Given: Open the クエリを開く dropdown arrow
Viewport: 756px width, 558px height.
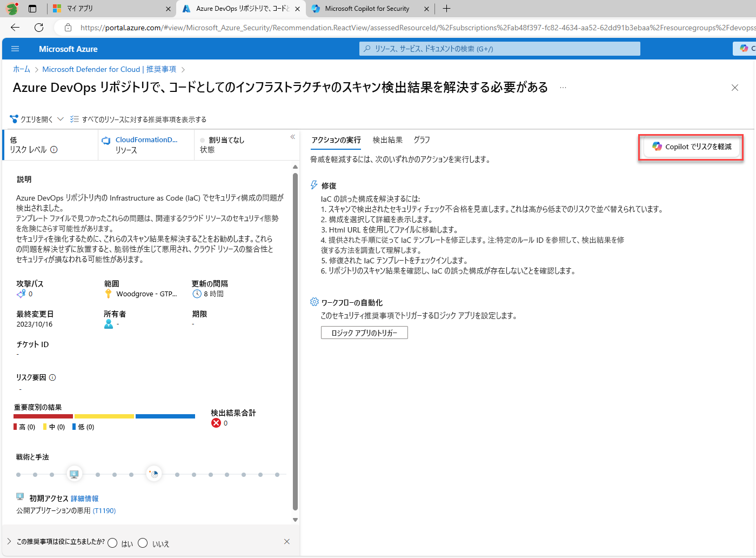Looking at the screenshot, I should click(x=61, y=119).
